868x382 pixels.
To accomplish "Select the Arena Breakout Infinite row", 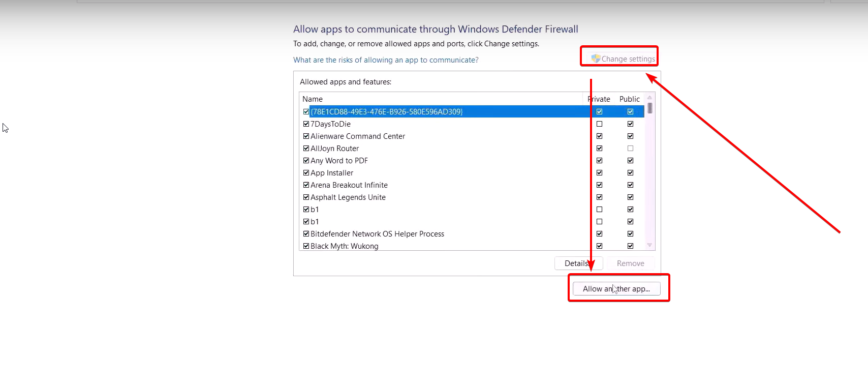I will (x=472, y=185).
